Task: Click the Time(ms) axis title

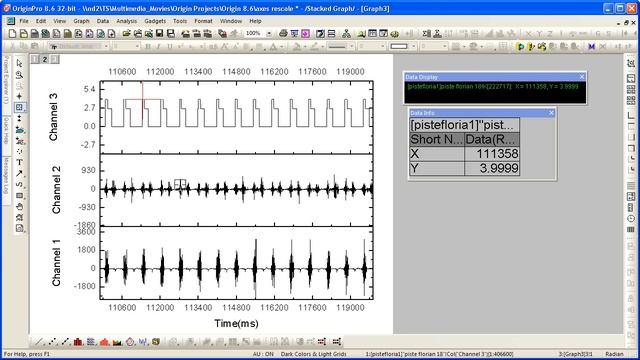Action: tap(236, 324)
